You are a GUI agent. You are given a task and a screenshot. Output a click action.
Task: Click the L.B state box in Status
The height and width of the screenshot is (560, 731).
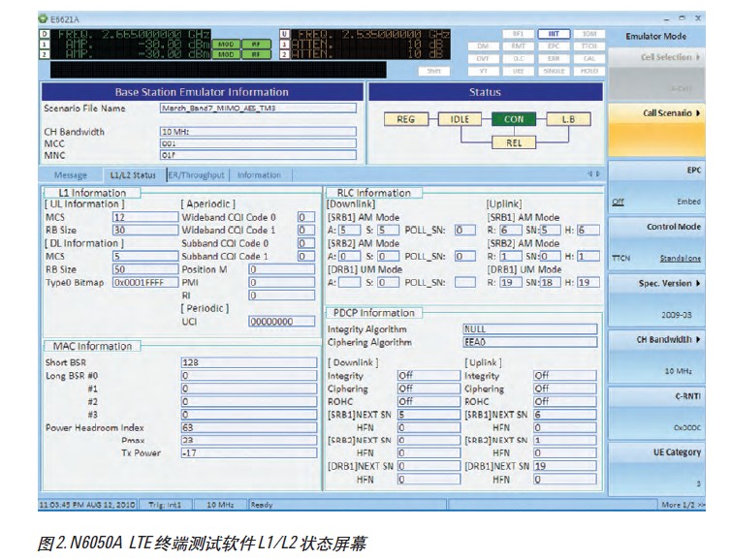(x=568, y=119)
